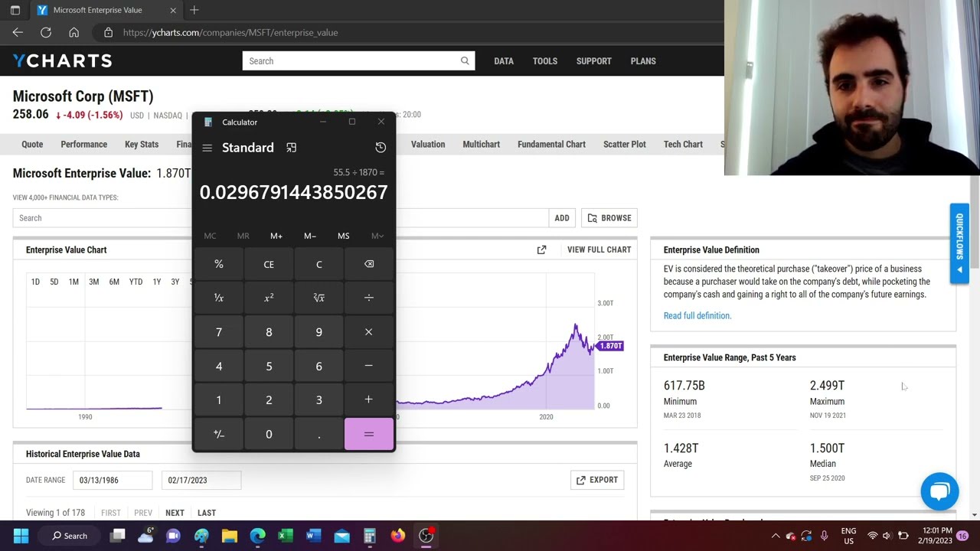This screenshot has width=980, height=551.
Task: Click the divide operator key
Action: click(x=369, y=298)
